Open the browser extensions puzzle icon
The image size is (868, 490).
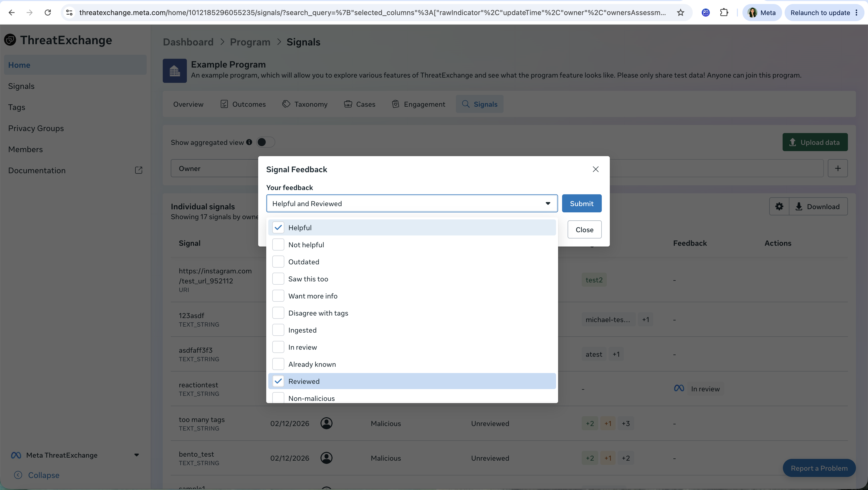(x=724, y=13)
